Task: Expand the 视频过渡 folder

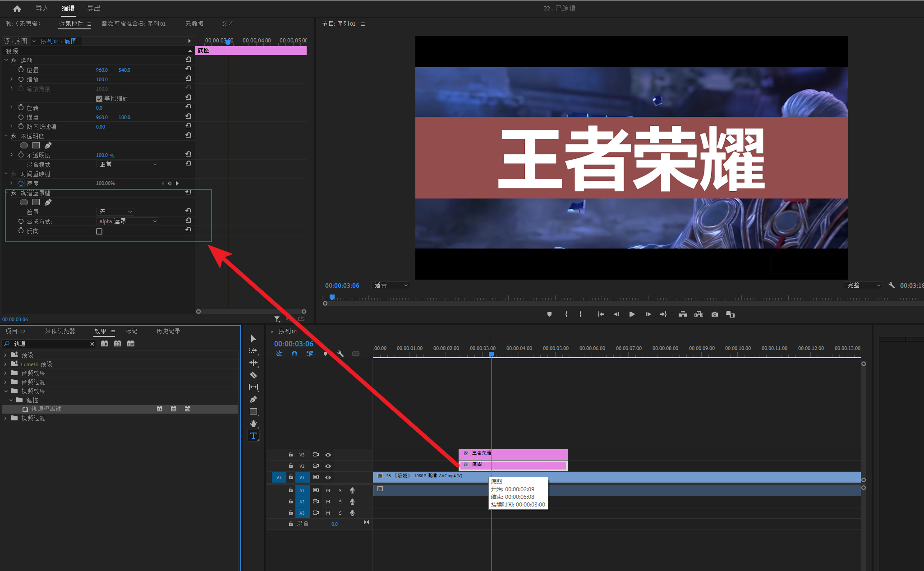Action: tap(5, 418)
